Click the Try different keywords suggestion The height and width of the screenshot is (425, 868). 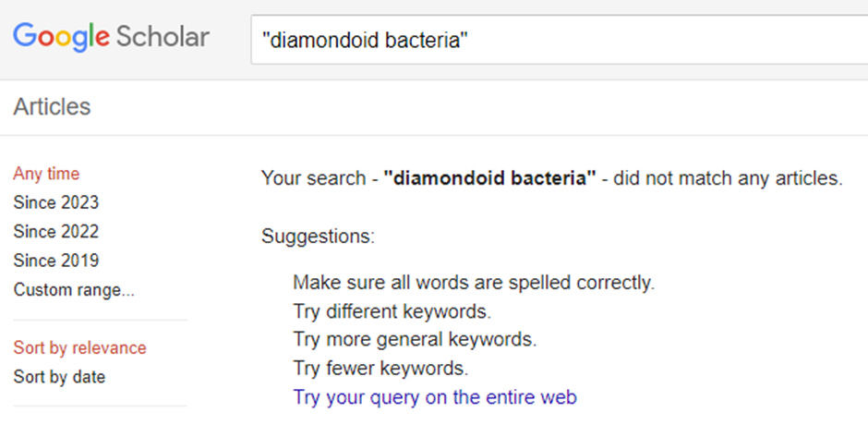point(392,311)
